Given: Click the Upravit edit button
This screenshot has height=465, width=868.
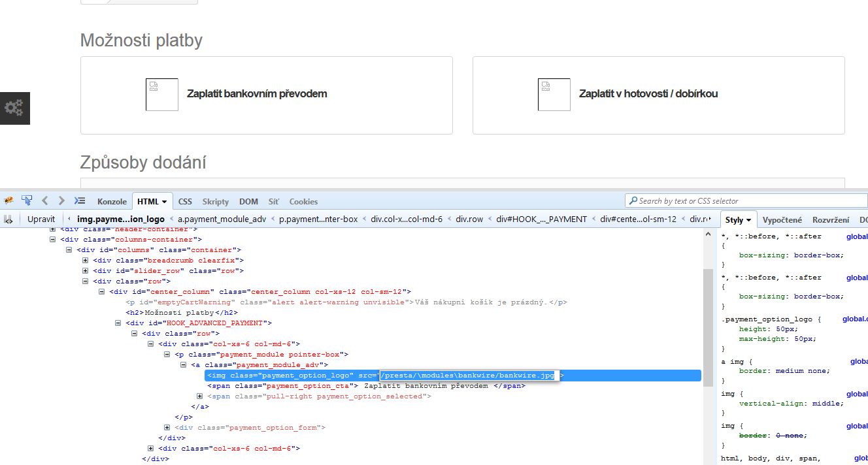Looking at the screenshot, I should (x=41, y=219).
